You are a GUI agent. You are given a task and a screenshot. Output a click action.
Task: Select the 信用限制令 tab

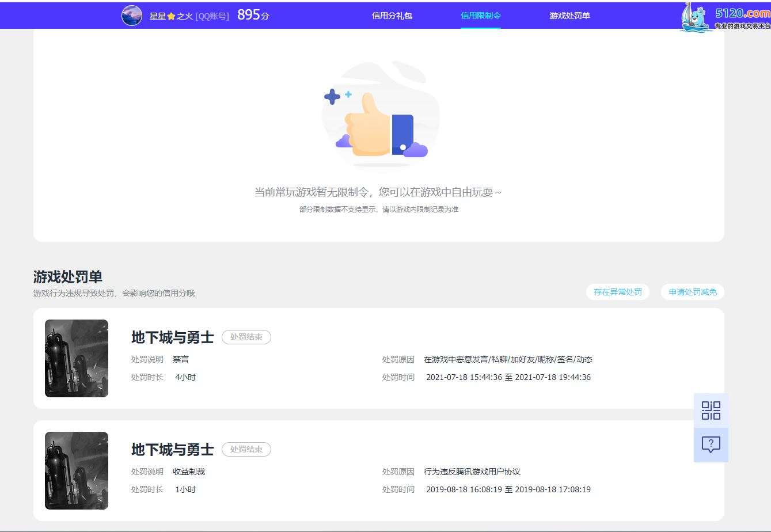(x=481, y=16)
